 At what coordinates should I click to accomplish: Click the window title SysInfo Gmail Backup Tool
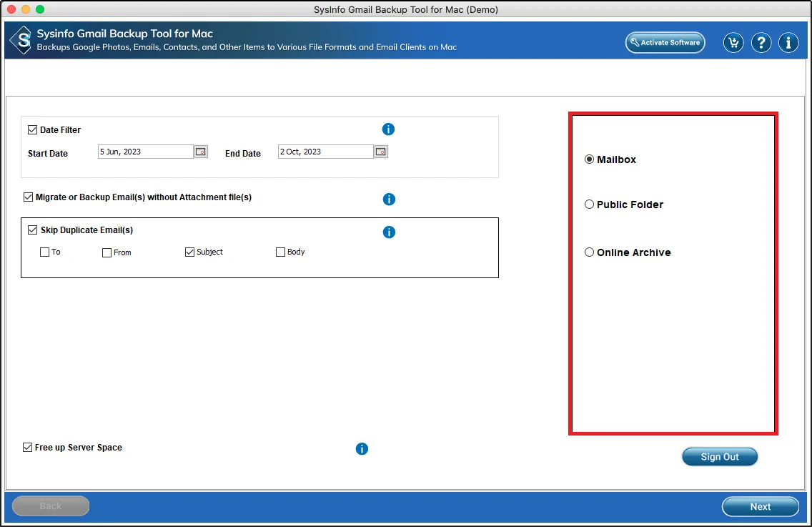[406, 9]
